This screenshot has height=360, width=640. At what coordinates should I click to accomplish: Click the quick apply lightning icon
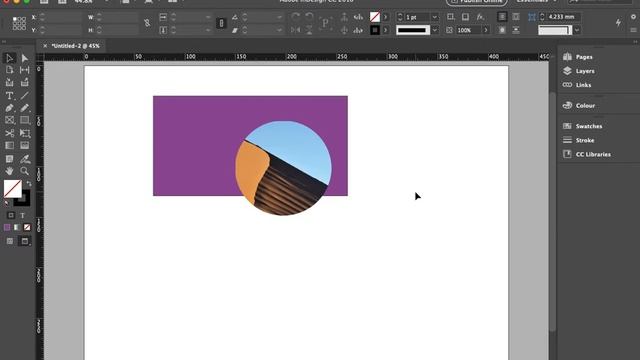click(x=618, y=23)
